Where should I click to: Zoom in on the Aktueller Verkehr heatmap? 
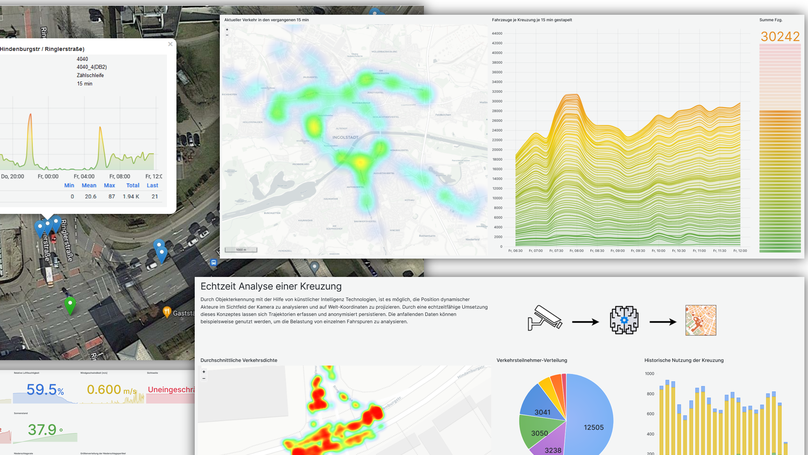(227, 28)
